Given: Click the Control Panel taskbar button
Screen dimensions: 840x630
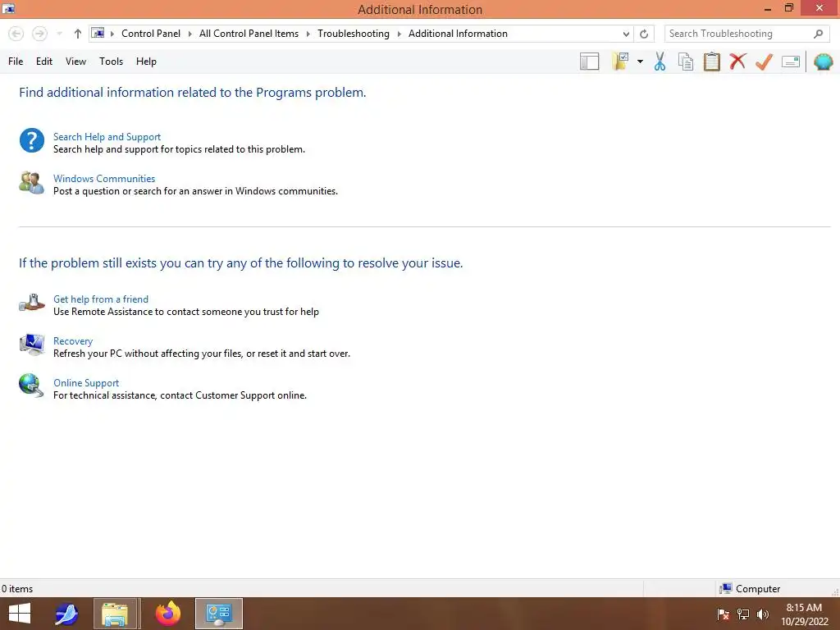Looking at the screenshot, I should click(218, 614).
